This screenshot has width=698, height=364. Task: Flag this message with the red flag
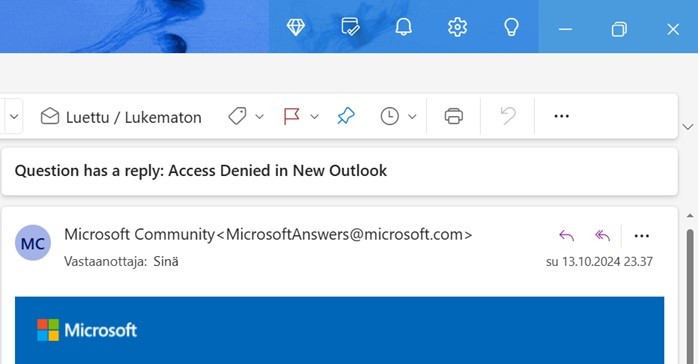[x=292, y=117]
